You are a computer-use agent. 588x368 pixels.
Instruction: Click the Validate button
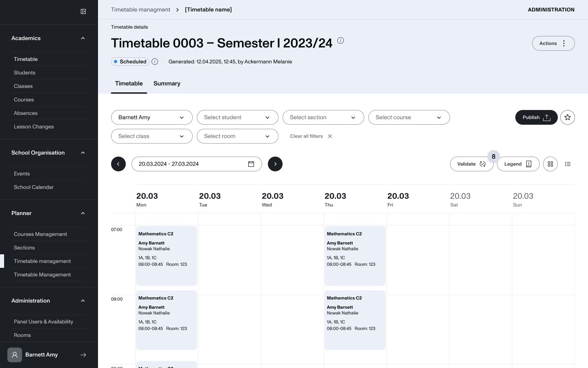pos(472,164)
